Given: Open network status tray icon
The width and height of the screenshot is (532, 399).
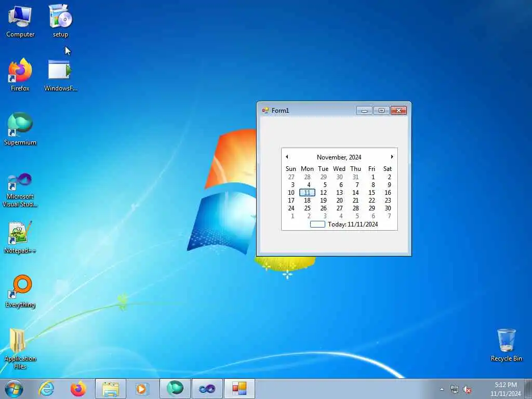Looking at the screenshot, I should click(454, 390).
